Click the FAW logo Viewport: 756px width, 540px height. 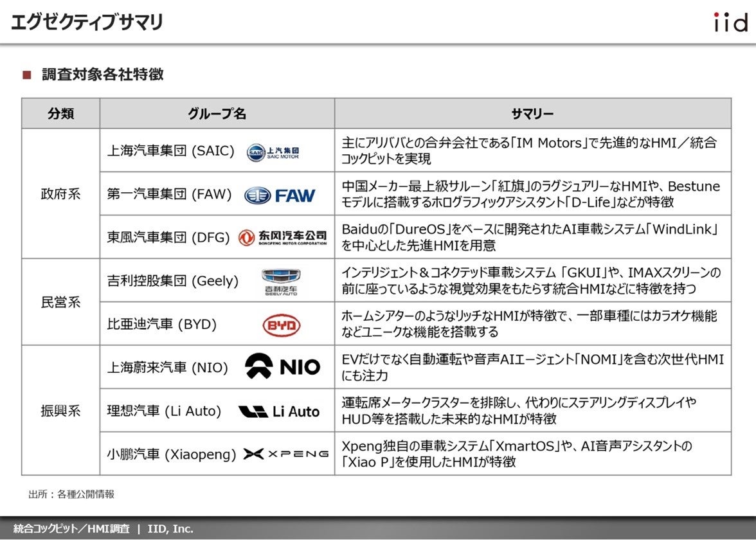tap(280, 195)
